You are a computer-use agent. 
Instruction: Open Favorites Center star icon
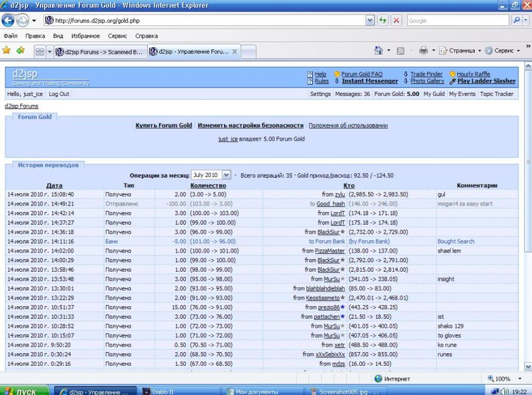(x=8, y=51)
